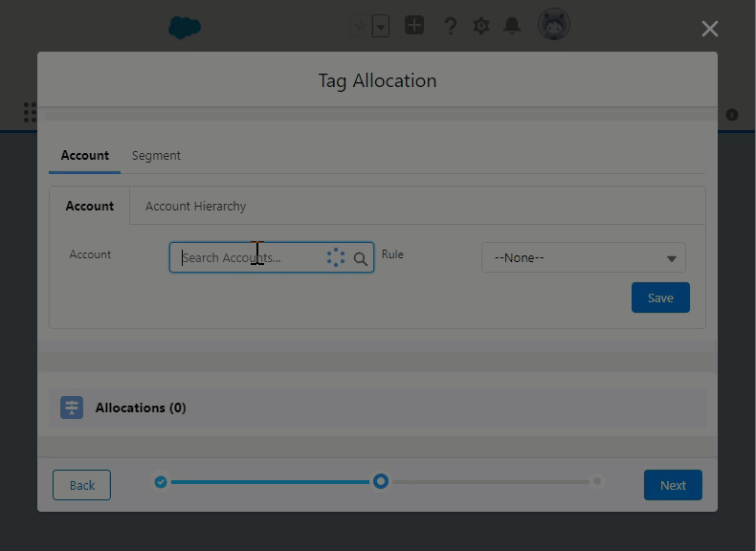Show notifications with the bell icon

512,26
